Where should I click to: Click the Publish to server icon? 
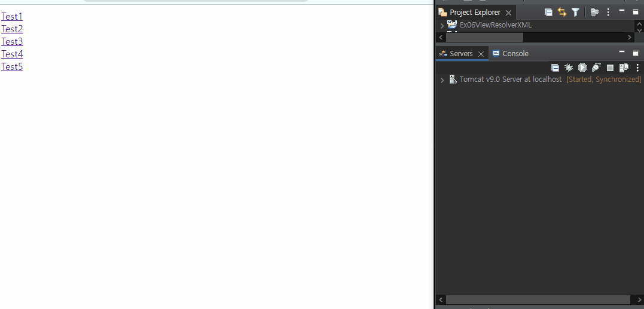[x=624, y=68]
